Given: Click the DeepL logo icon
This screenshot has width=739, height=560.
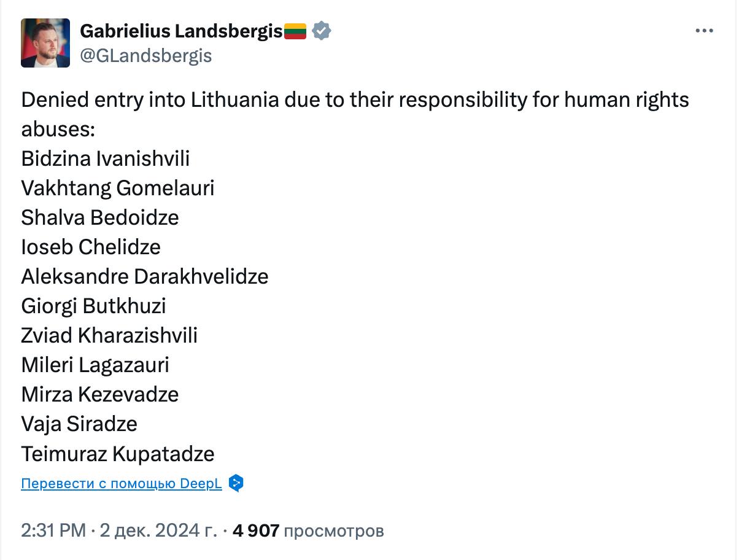Looking at the screenshot, I should tap(236, 483).
